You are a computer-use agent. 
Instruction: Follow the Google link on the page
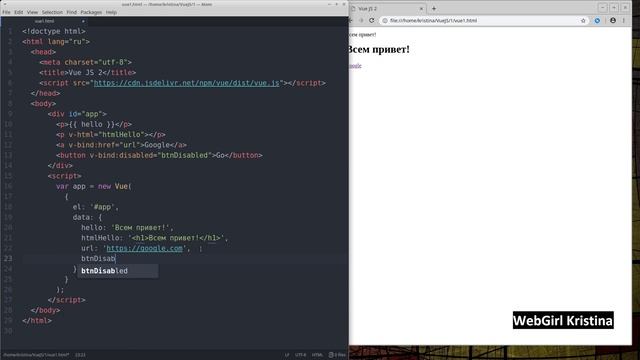pos(355,66)
